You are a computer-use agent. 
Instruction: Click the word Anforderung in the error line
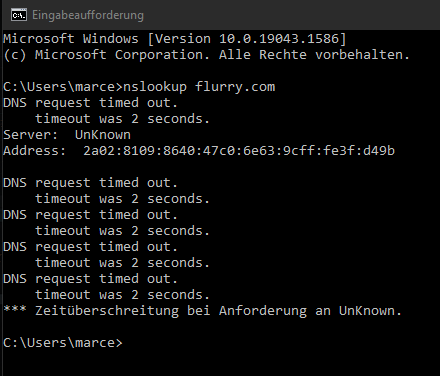pyautogui.click(x=263, y=311)
